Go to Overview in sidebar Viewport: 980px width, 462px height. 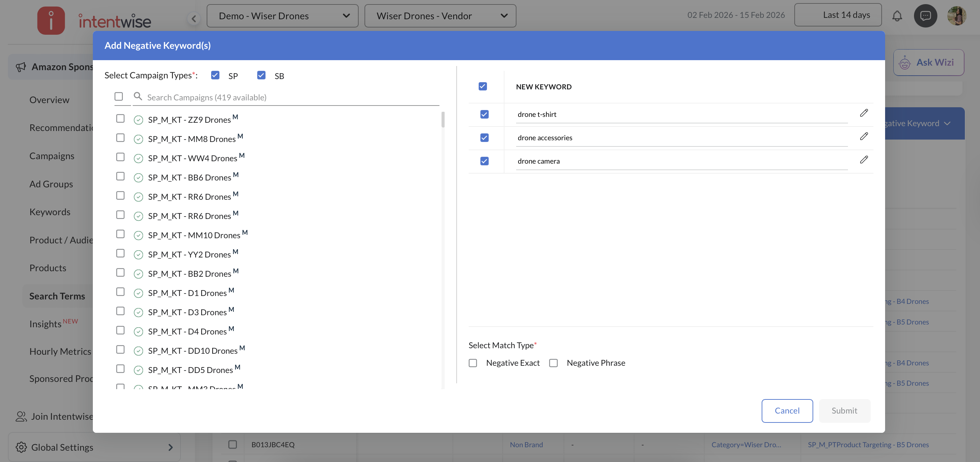point(50,100)
